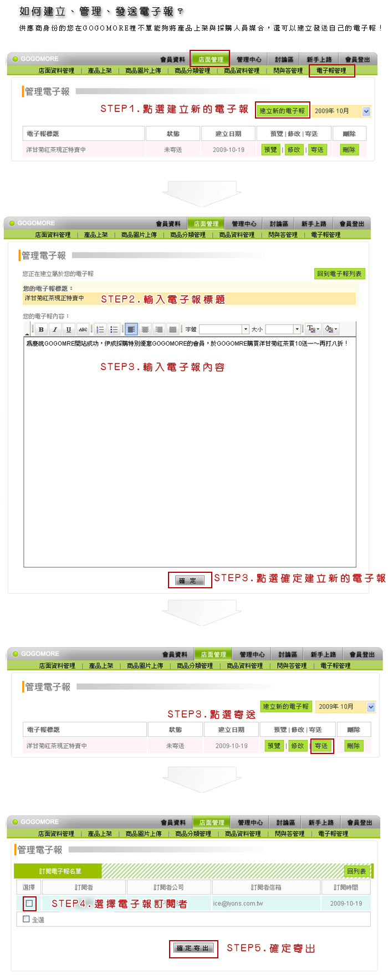
Task: Open the red-outlined 店面管理 tab
Action: click(x=211, y=59)
